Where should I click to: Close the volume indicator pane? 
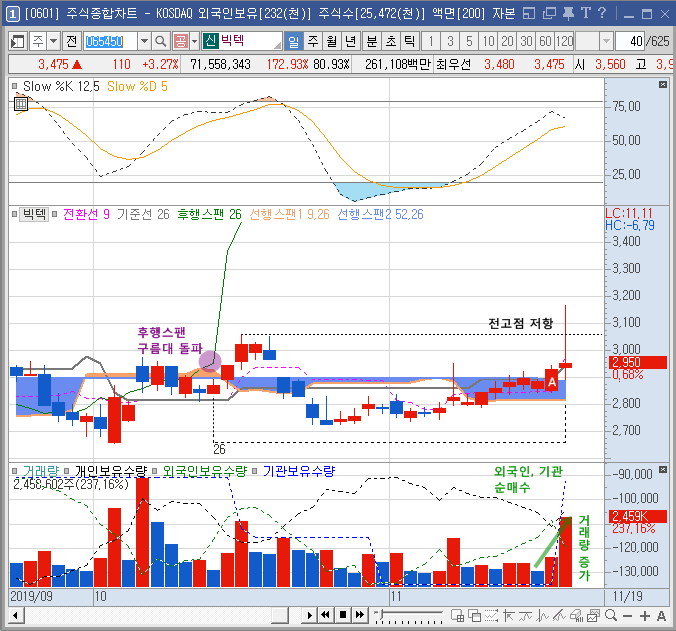(x=663, y=469)
